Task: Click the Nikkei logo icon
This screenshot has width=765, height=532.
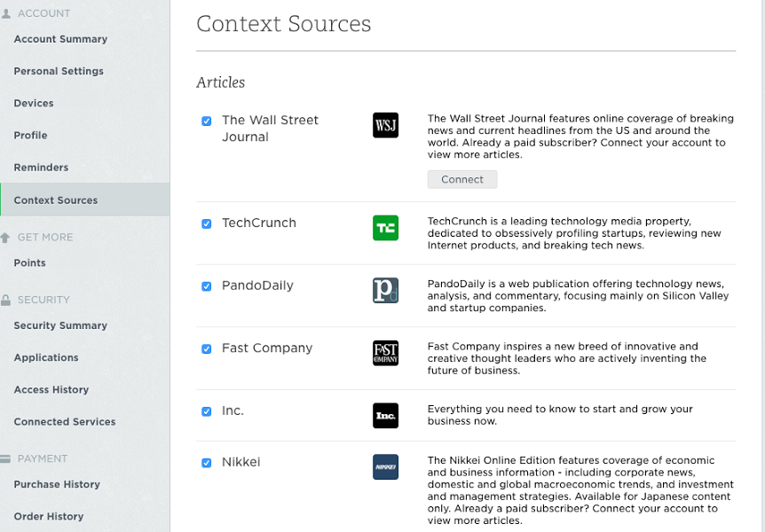Action: pyautogui.click(x=385, y=467)
